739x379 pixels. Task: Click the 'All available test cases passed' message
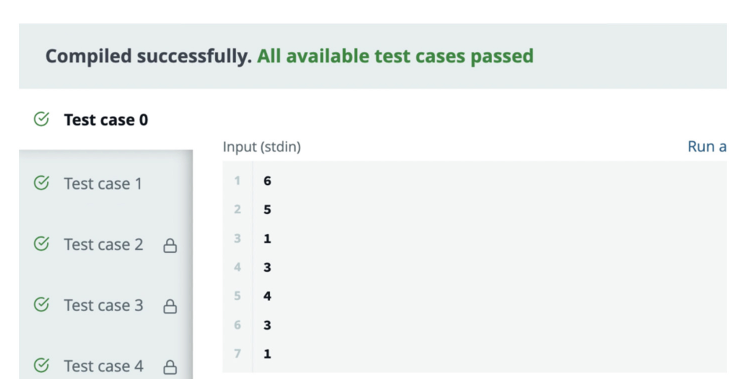coord(395,56)
